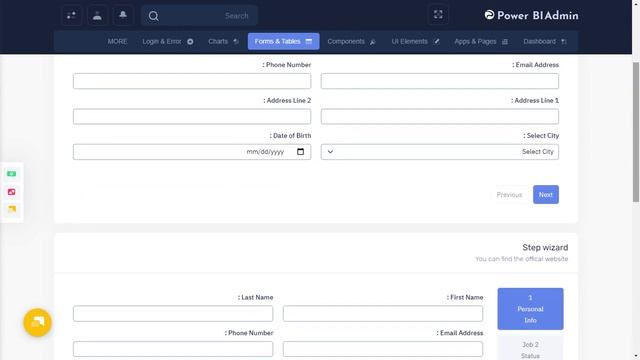640x360 pixels.
Task: Open the Apps & Pages menu
Action: pos(481,41)
